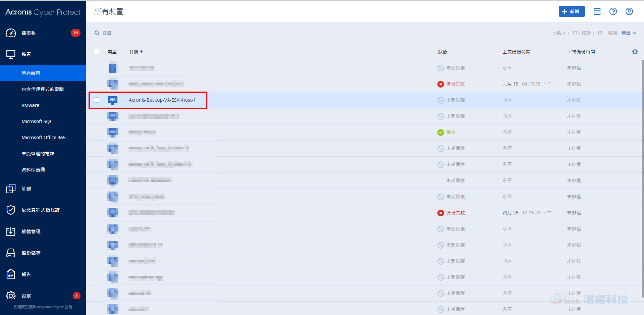Click the 下次備份時間 column header
Screen dimensions: 644x315
click(x=581, y=52)
